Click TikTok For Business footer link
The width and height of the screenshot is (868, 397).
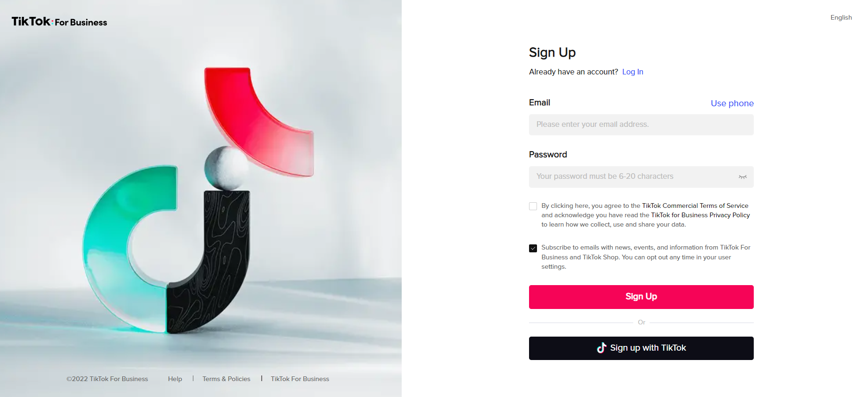(300, 379)
